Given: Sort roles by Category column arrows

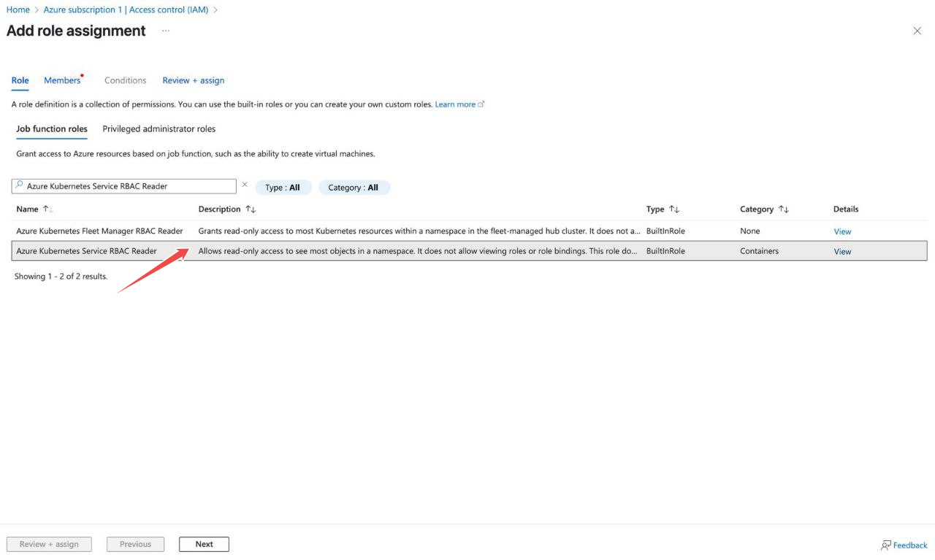Looking at the screenshot, I should (x=784, y=210).
